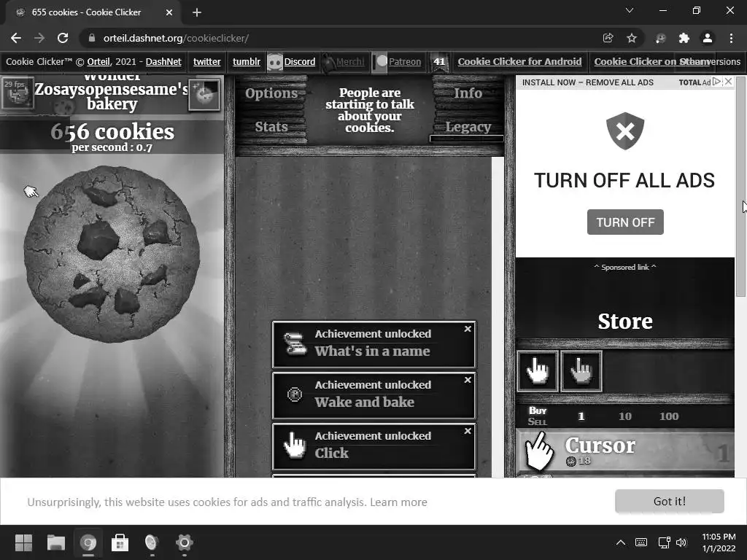Share this page icon in address bar
Image resolution: width=747 pixels, height=560 pixels.
point(608,38)
